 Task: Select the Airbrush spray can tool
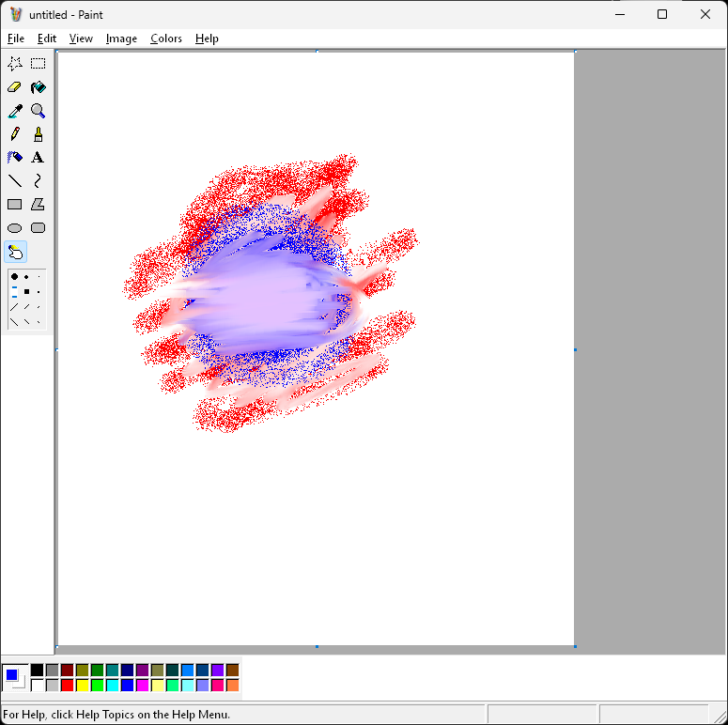[x=15, y=158]
